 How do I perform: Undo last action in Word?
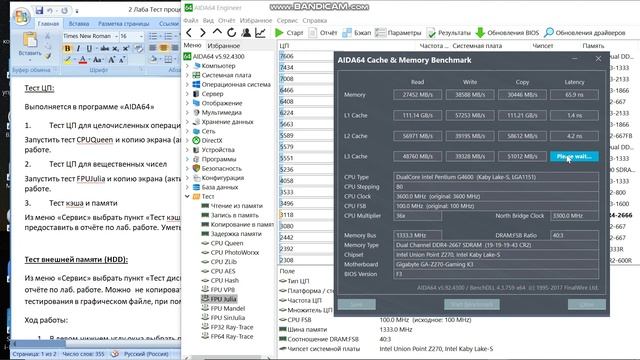(50, 10)
